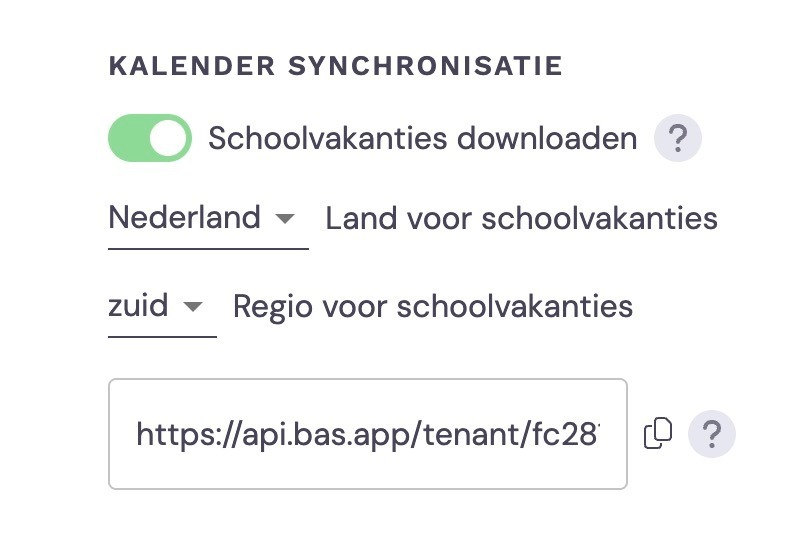Focus the api.bas.app URL field
The width and height of the screenshot is (790, 534).
point(368,434)
